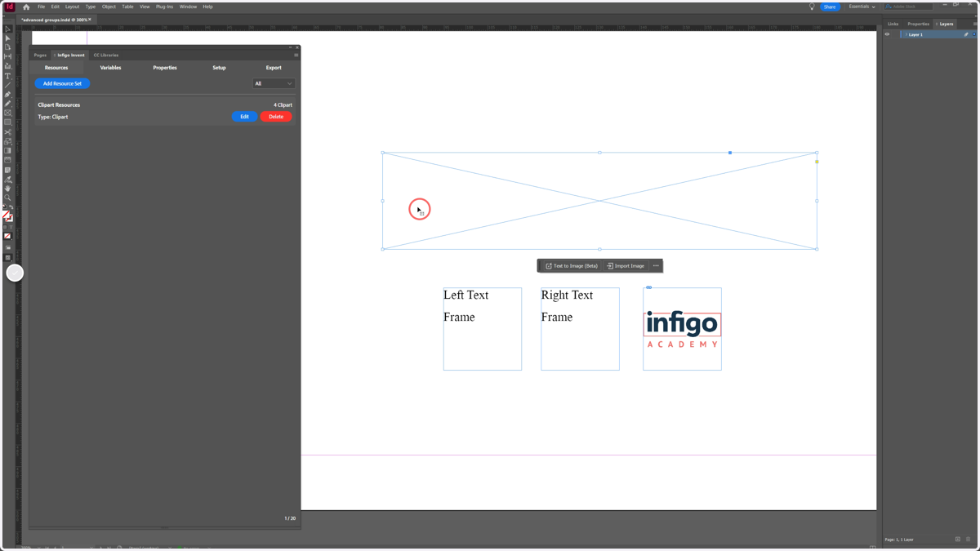The image size is (980, 551).
Task: Click the Layer 1 pen indicator
Action: (x=966, y=34)
